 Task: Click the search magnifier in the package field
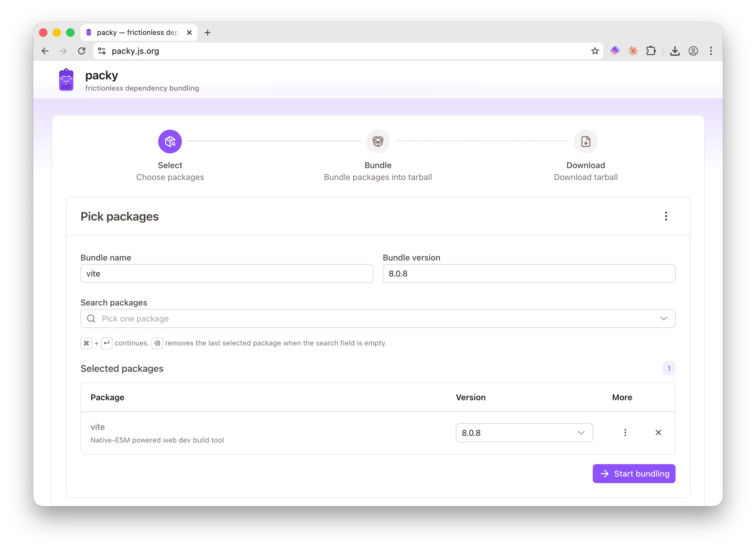point(91,319)
